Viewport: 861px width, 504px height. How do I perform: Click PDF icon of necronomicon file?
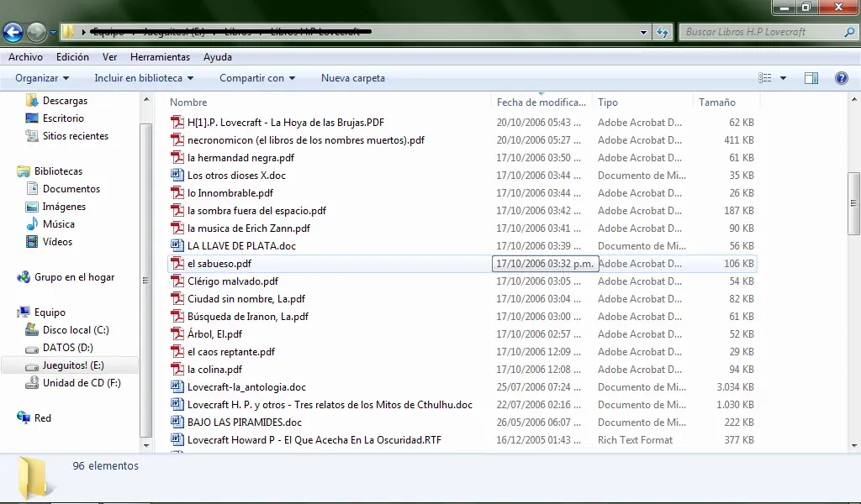pyautogui.click(x=177, y=139)
